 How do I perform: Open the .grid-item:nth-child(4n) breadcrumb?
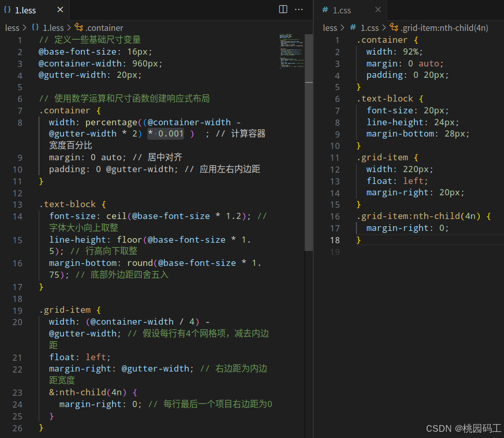445,28
